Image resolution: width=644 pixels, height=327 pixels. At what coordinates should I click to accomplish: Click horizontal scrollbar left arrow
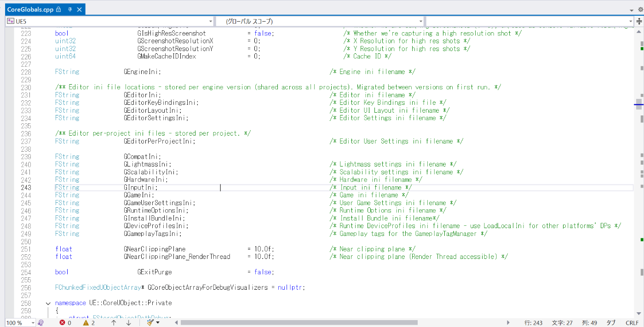[177, 323]
